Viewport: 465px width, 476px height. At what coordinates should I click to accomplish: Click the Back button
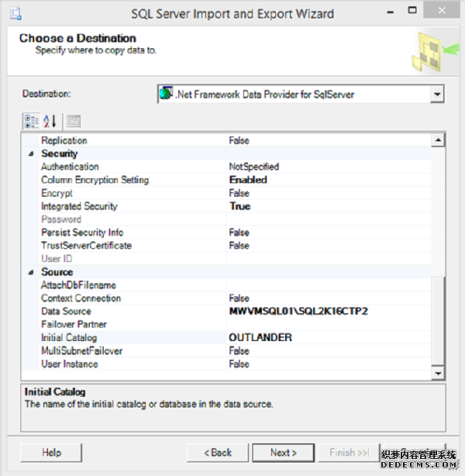tap(218, 453)
